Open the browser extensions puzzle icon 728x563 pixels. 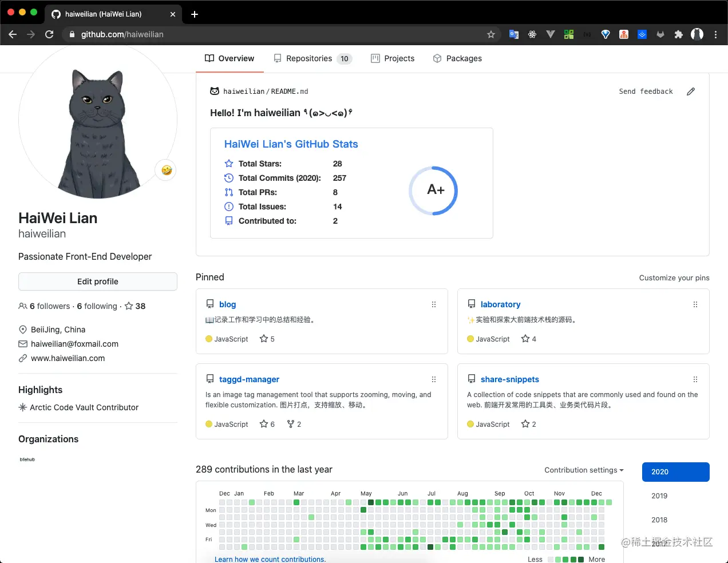click(679, 34)
